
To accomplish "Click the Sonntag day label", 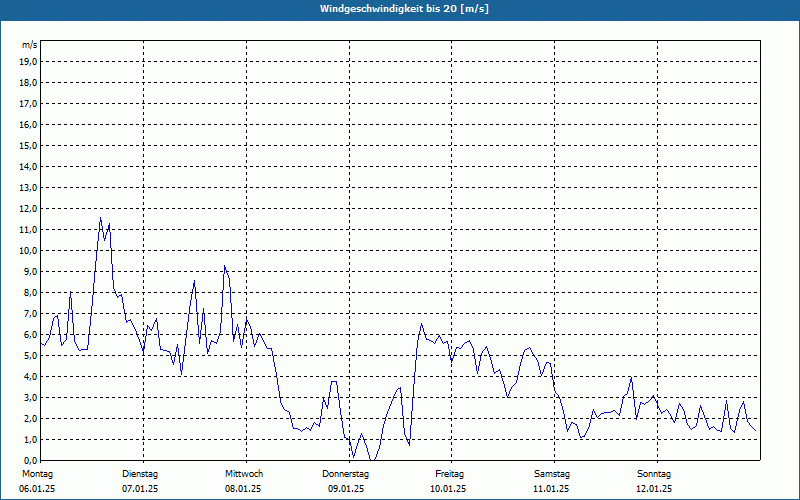I will 654,474.
